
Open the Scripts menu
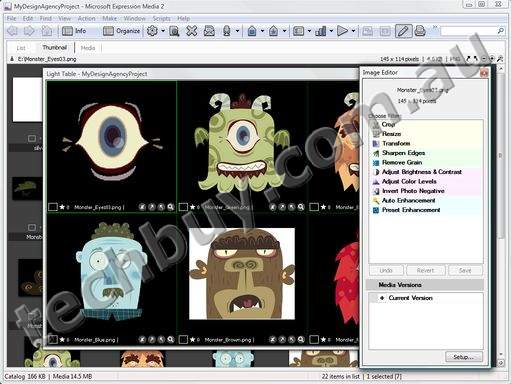pyautogui.click(x=162, y=18)
